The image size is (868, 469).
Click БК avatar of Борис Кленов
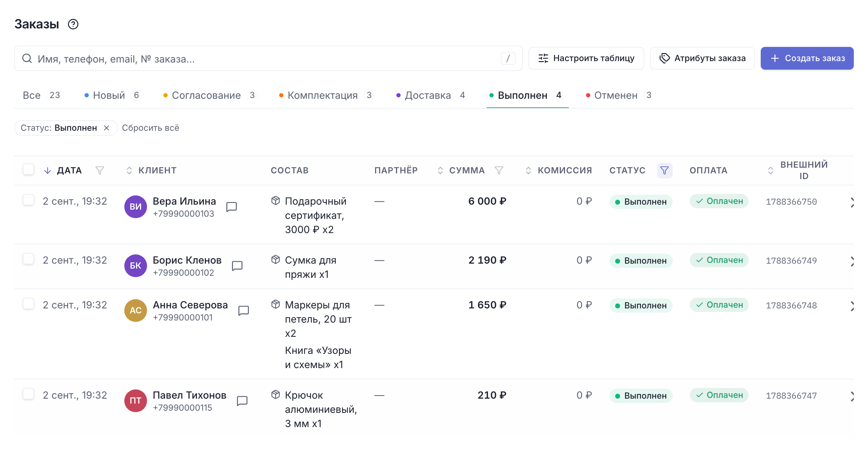click(x=136, y=266)
